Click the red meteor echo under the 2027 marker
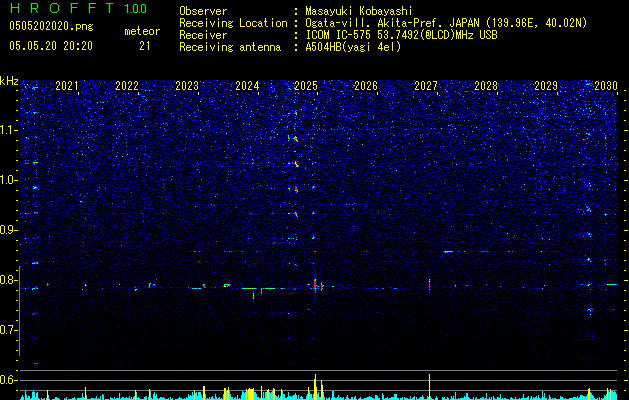This screenshot has width=629, height=400. click(429, 284)
